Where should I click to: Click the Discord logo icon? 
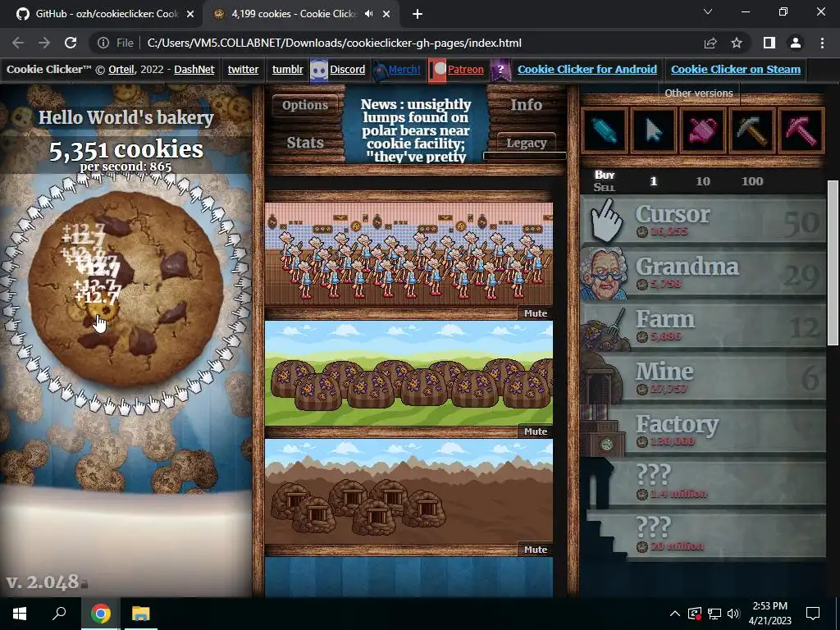[x=319, y=70]
